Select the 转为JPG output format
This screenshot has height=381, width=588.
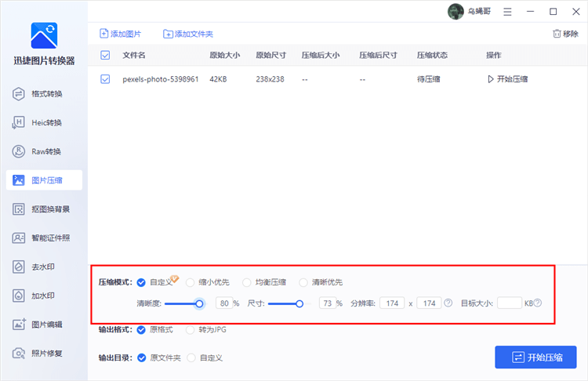pyautogui.click(x=191, y=330)
